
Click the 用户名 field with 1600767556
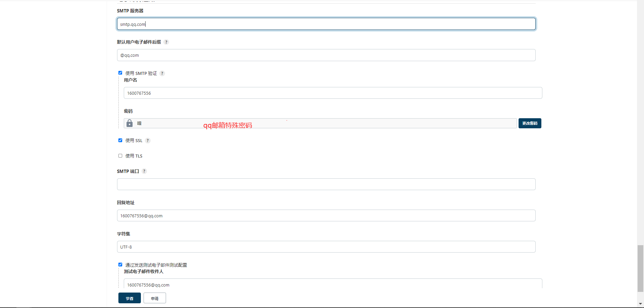[333, 93]
